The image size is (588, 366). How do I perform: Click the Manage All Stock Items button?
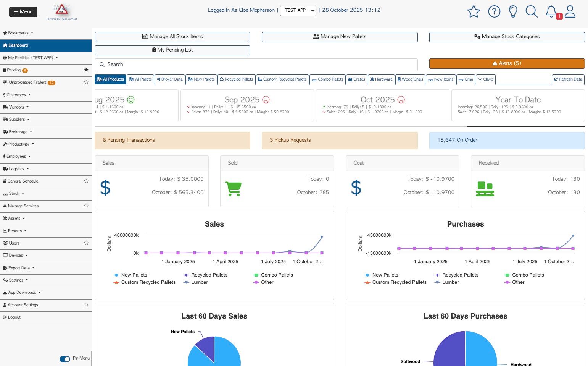[x=172, y=37]
